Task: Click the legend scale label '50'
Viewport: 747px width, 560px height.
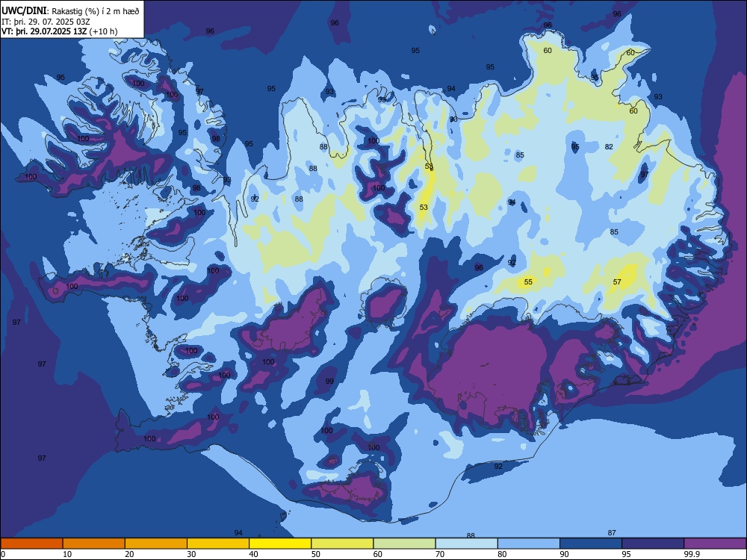Action: point(315,554)
